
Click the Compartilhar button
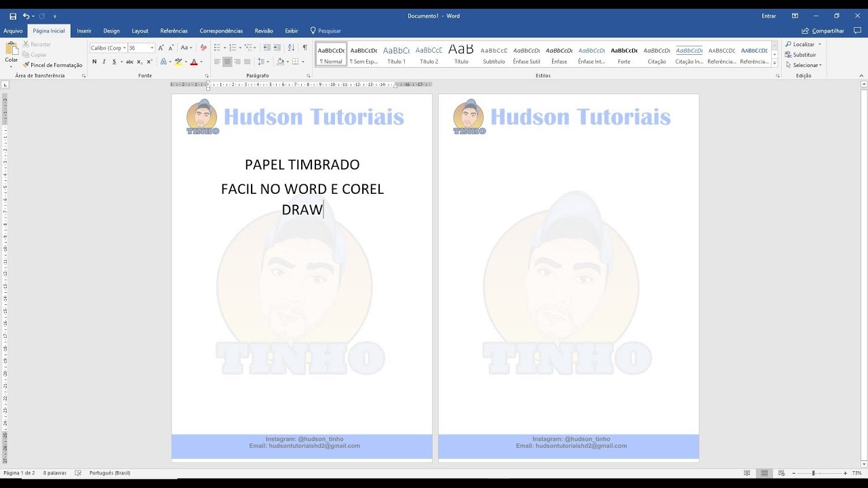pyautogui.click(x=823, y=30)
